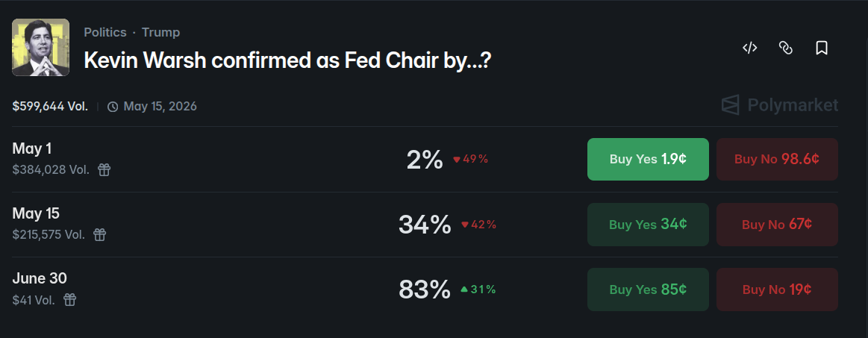Buy Yes at 34¢ for May 15
The height and width of the screenshot is (338, 868).
coord(648,224)
